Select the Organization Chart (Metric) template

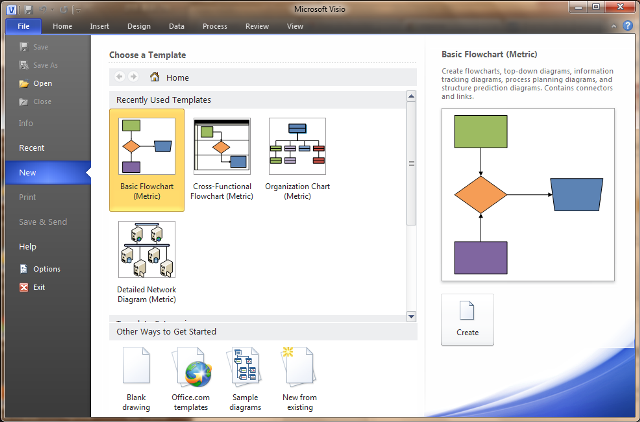298,160
